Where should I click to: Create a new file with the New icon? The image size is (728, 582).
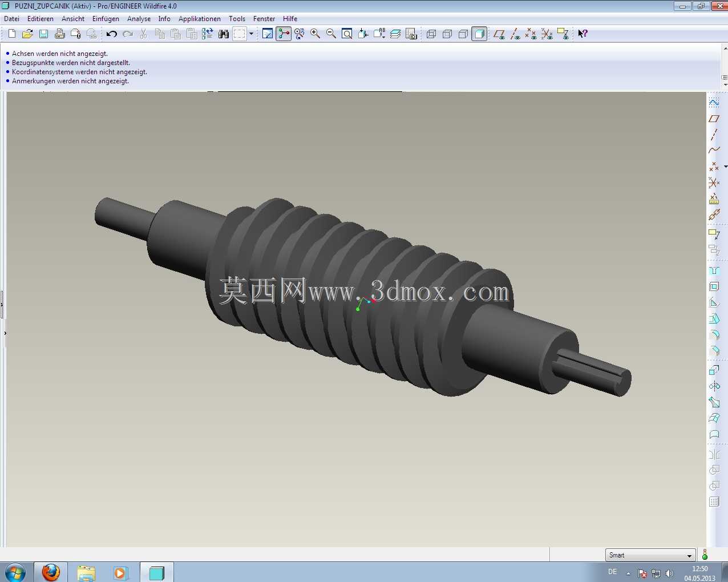(11, 34)
